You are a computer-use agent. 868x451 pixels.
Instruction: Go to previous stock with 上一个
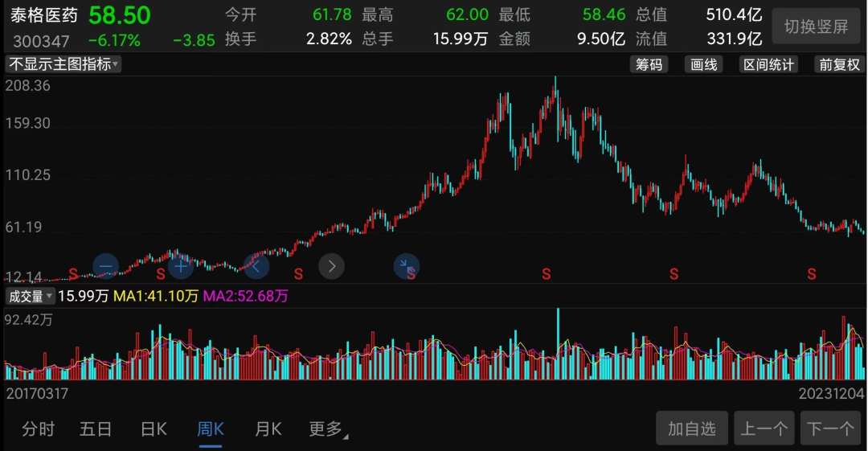(764, 428)
